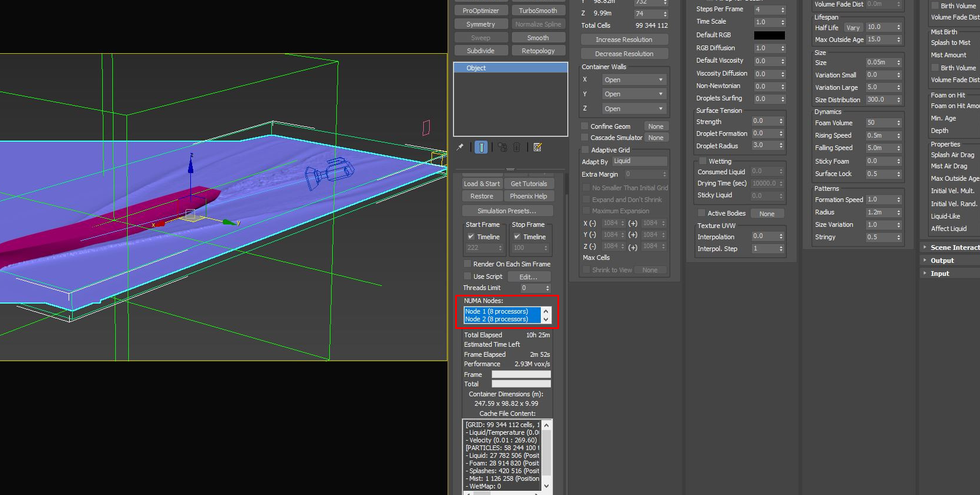The height and width of the screenshot is (495, 980).
Task: Click the Rising Speed value field
Action: [880, 135]
